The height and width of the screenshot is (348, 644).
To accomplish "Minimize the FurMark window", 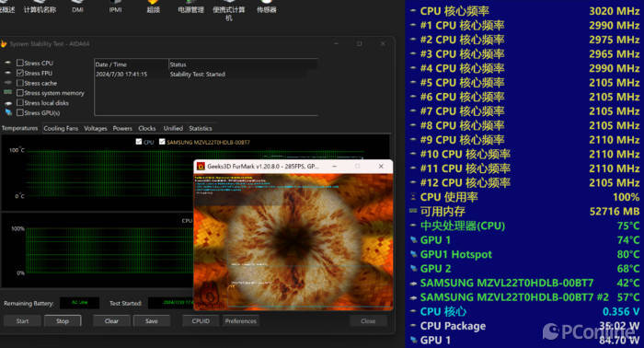I will point(334,167).
